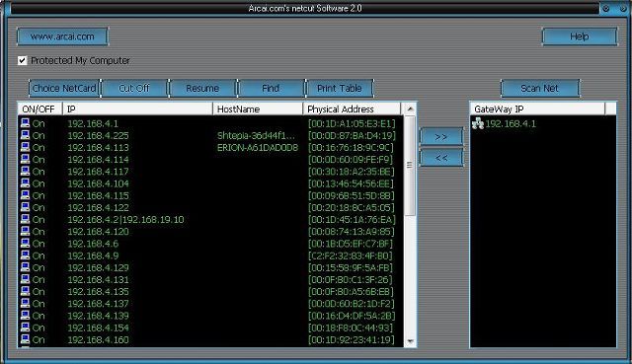Screen dimensions: 632x364
Task: Sort by Physical Address column header
Action: pyautogui.click(x=352, y=109)
